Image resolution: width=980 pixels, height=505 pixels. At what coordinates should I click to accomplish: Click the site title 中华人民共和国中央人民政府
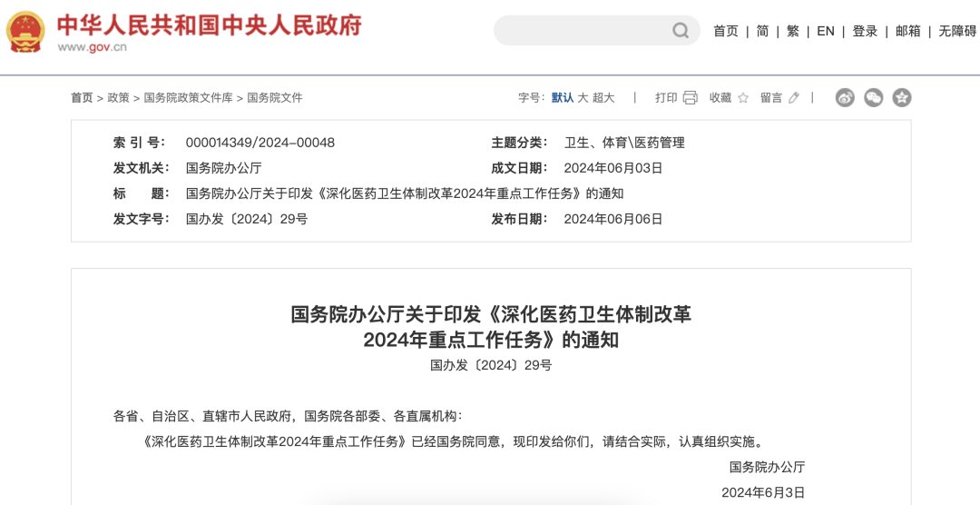pyautogui.click(x=210, y=25)
